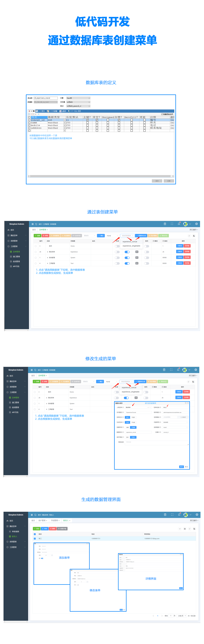Click red 删除 button in 联系人 page

53,529
